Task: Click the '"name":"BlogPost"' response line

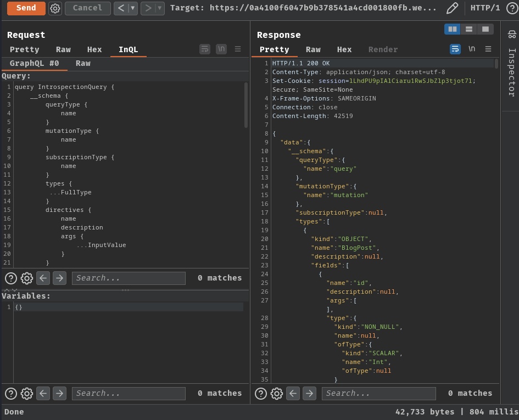Action: [345, 248]
